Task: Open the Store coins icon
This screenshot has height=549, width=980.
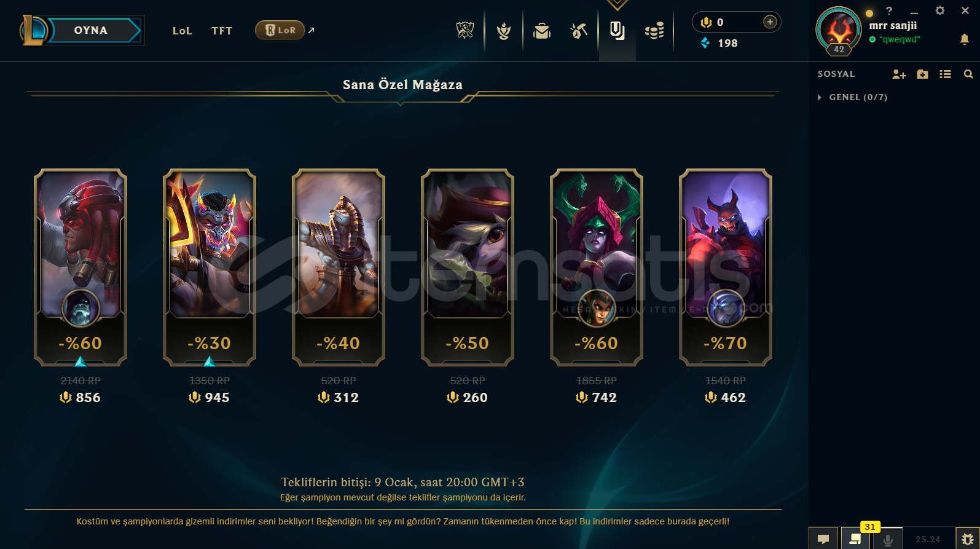Action: tap(655, 30)
